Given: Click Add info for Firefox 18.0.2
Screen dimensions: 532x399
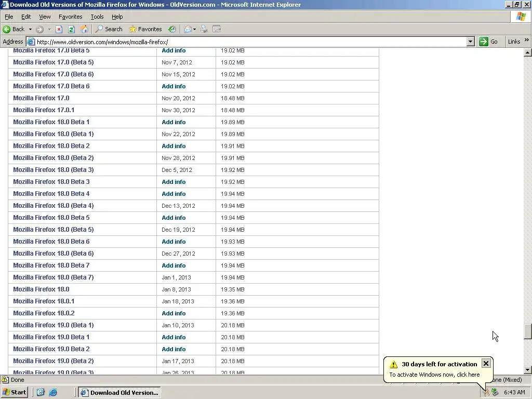Looking at the screenshot, I should tap(174, 313).
